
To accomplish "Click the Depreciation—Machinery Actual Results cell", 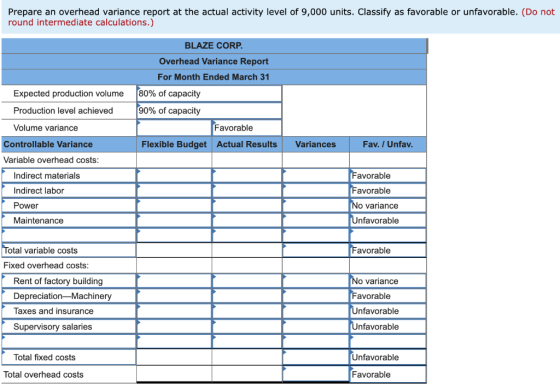I will 247,296.
